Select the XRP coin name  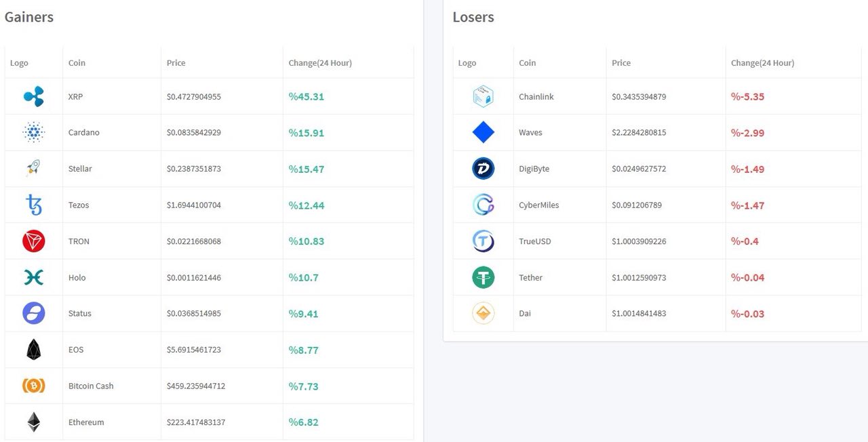tap(75, 97)
